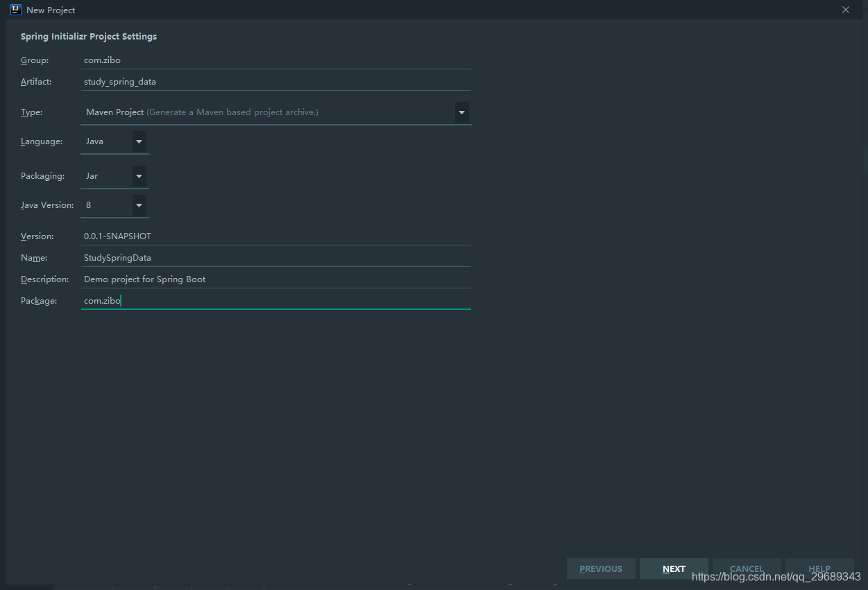Click the Group input field
Viewport: 868px width, 590px height.
275,60
